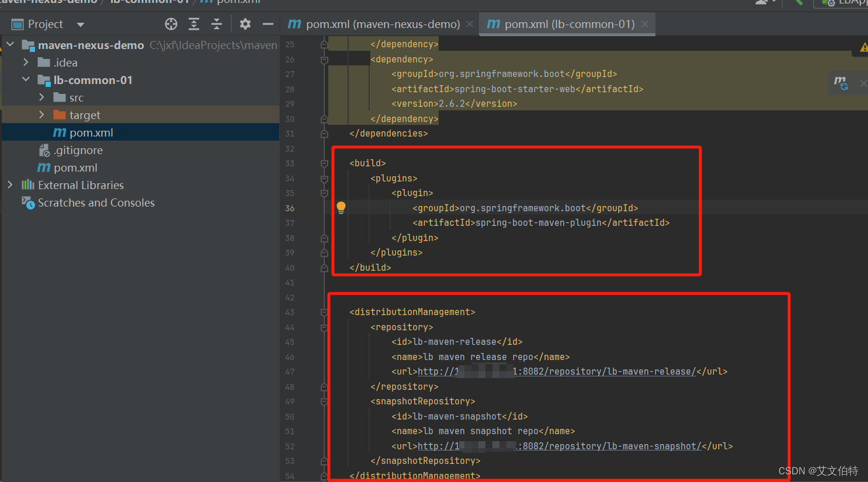
Task: Select maven-nexus-demo project root
Action: [91, 45]
